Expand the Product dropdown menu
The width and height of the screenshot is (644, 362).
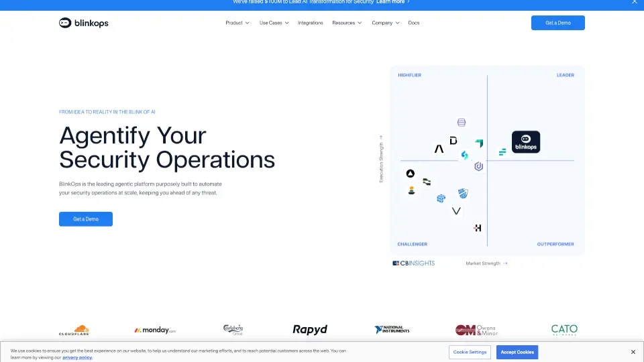[x=237, y=23]
